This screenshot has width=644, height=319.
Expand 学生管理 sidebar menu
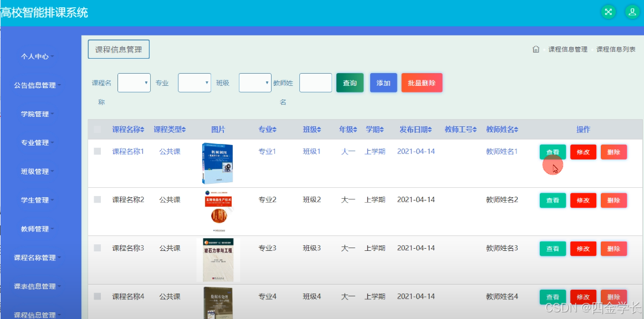click(x=37, y=200)
